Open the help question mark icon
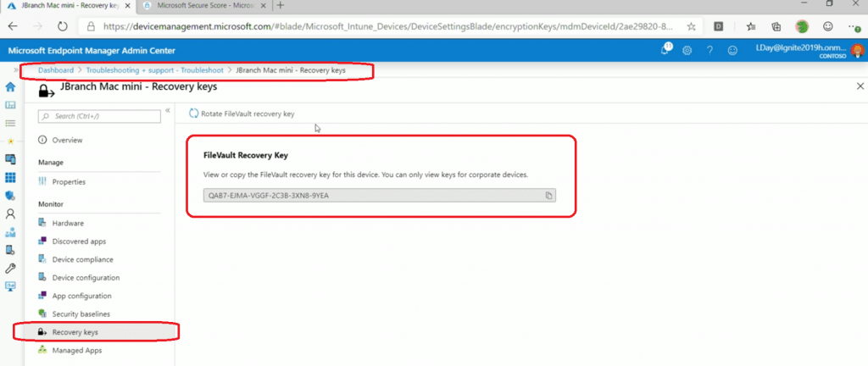 tap(709, 50)
